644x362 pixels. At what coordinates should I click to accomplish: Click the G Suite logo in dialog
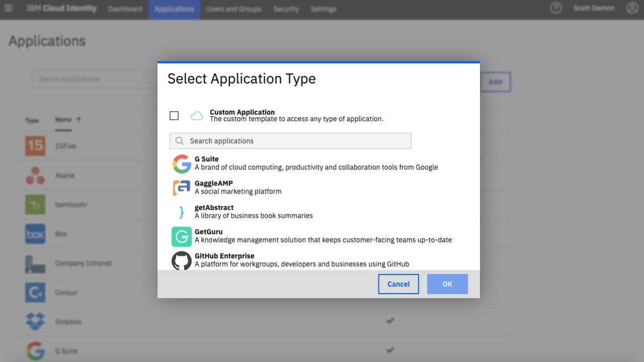pyautogui.click(x=182, y=164)
